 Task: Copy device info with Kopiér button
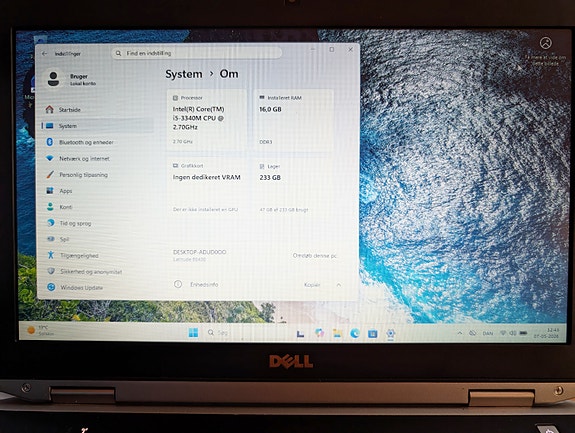point(312,285)
